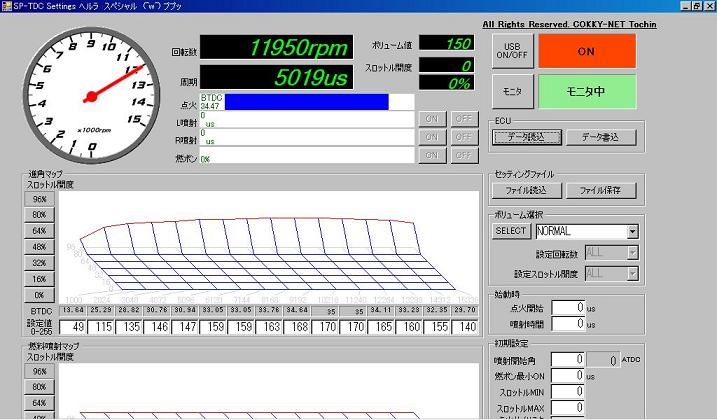Click the 点火開始 input field
This screenshot has height=420, width=717.
point(568,307)
